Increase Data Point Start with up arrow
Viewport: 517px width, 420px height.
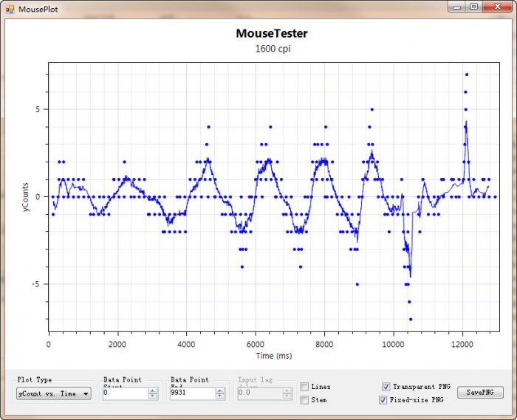(153, 390)
